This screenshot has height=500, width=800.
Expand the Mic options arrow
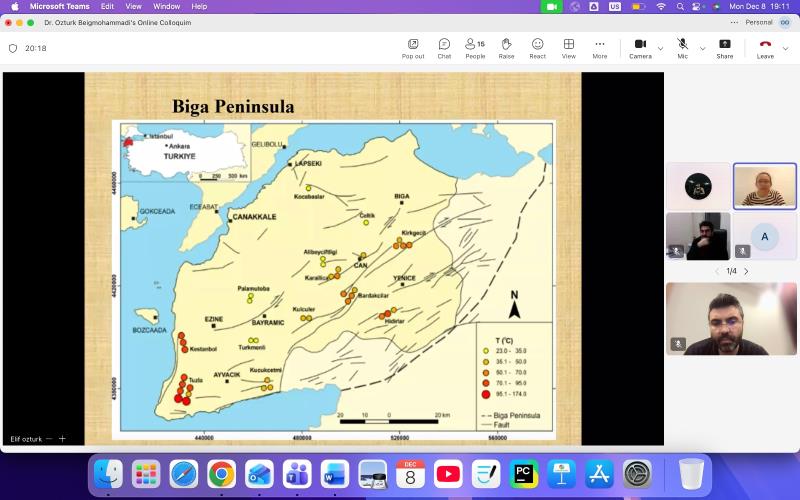(x=702, y=48)
